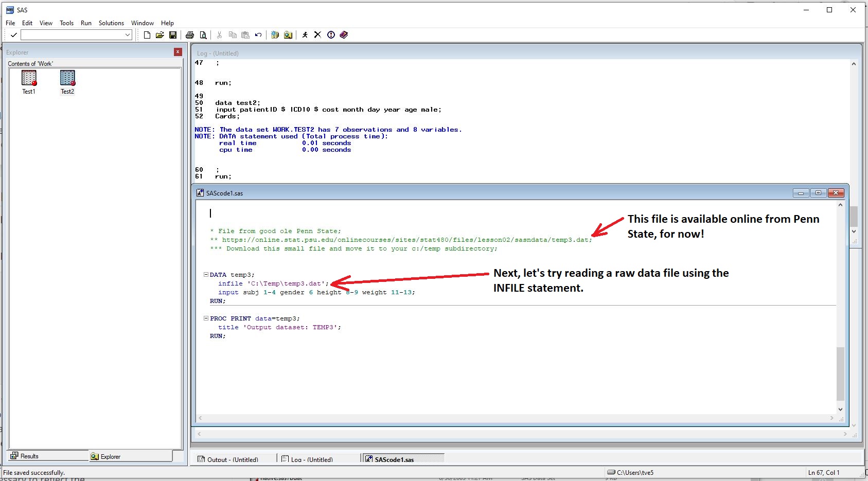
Task: Open the Solutions menu
Action: pos(111,23)
